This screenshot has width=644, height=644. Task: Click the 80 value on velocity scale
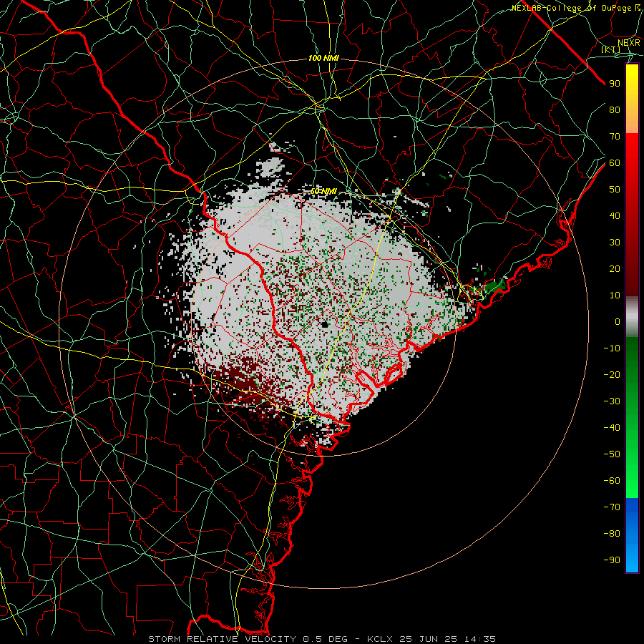tap(615, 110)
